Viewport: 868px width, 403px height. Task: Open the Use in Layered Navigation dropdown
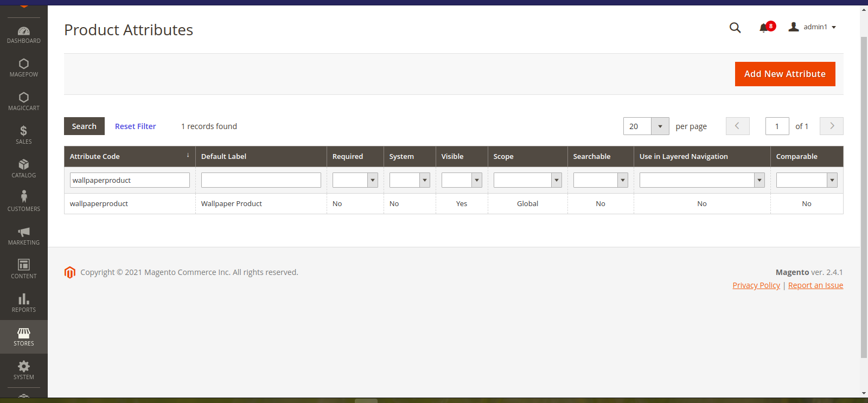click(x=701, y=180)
